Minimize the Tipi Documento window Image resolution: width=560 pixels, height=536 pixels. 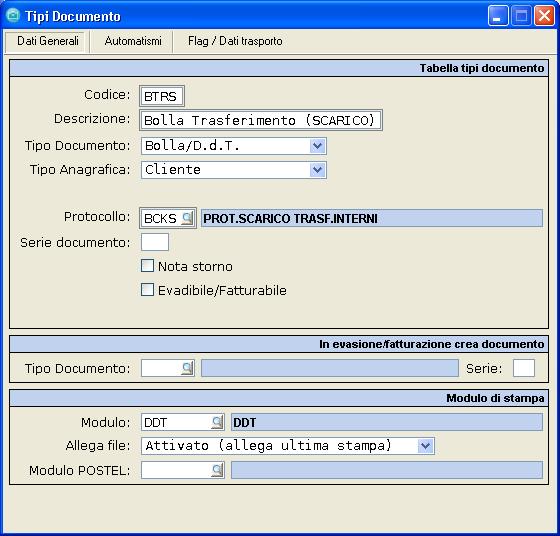498,16
